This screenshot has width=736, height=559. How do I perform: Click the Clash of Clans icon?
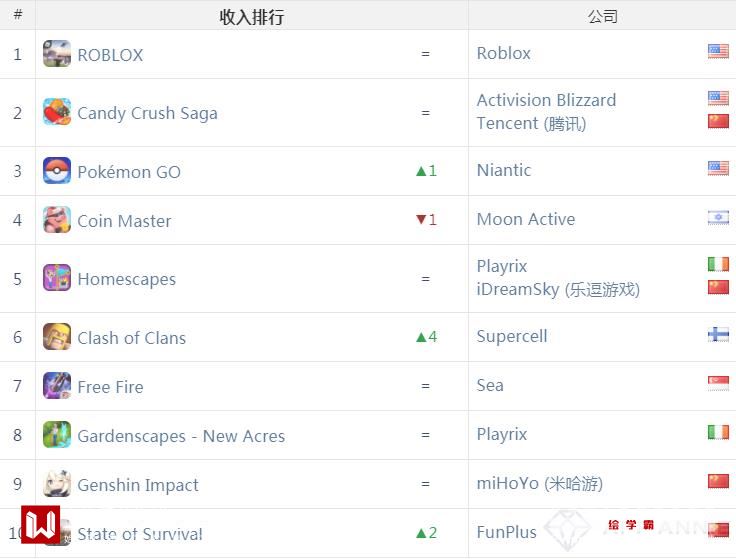click(57, 337)
